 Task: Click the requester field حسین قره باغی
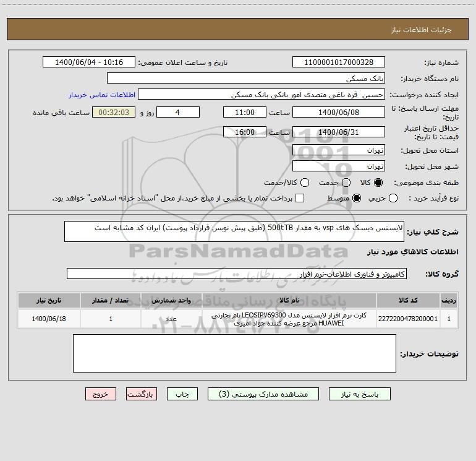tap(261, 95)
